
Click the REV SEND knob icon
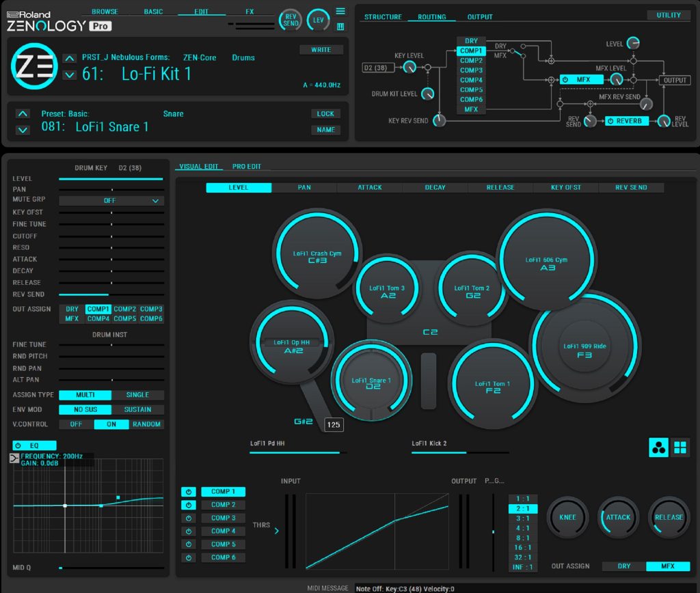tap(291, 20)
